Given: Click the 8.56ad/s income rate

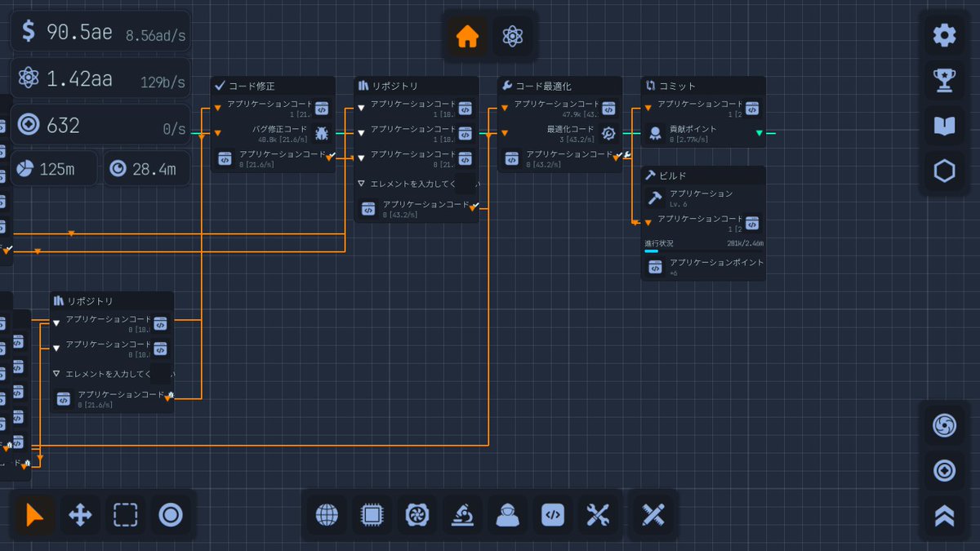Looking at the screenshot, I should click(x=155, y=36).
